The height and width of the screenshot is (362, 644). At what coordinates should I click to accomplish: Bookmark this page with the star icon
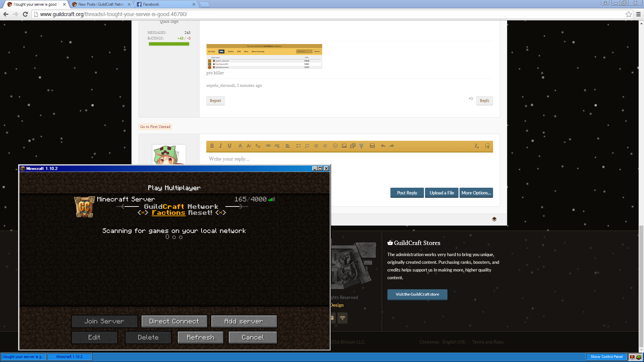point(629,14)
